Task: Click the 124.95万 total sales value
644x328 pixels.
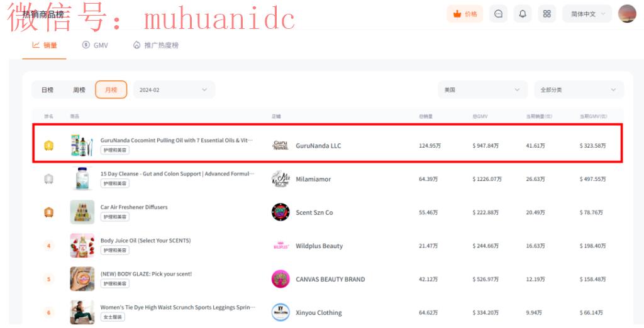Action: click(x=430, y=146)
